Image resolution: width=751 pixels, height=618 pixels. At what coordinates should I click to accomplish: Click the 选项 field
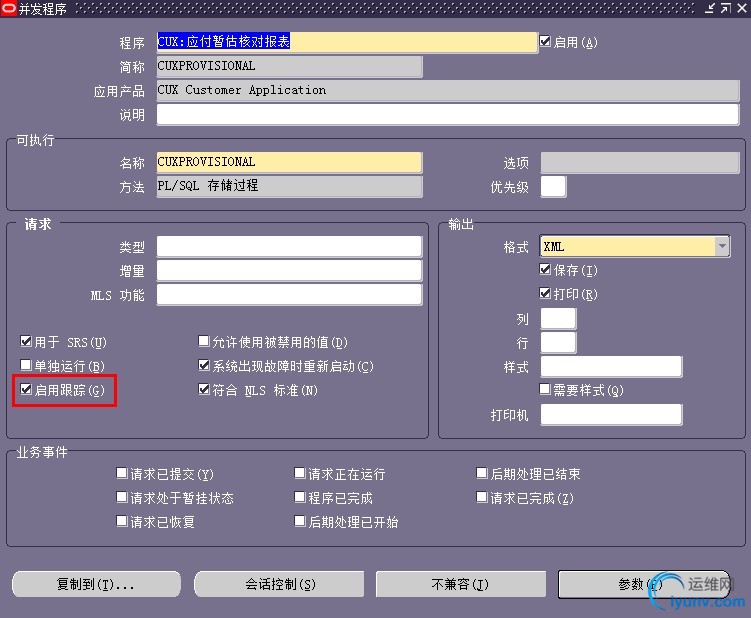coord(640,162)
